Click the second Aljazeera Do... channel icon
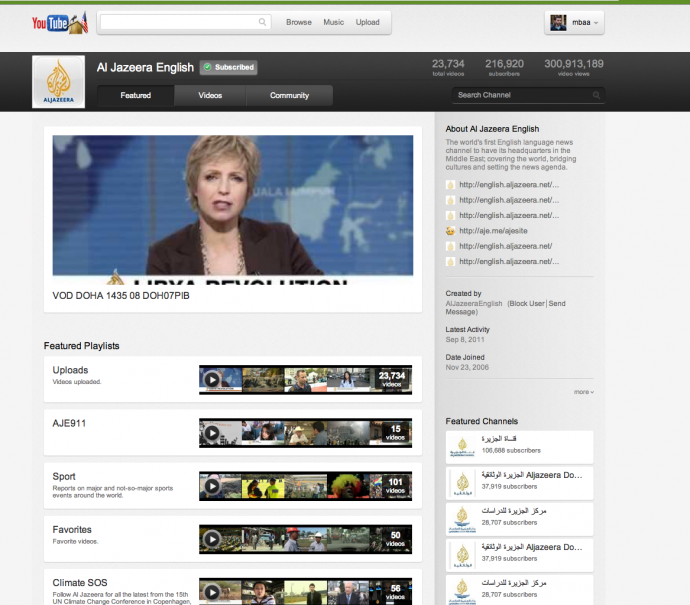690x605 pixels. tap(462, 555)
